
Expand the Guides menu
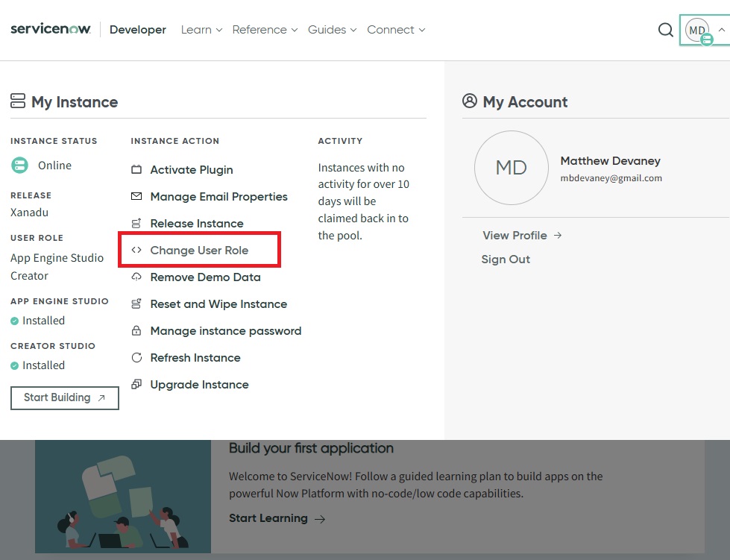click(332, 30)
